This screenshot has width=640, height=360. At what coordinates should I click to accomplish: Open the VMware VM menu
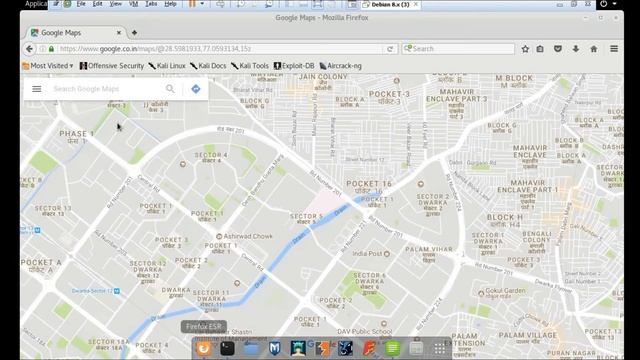pos(133,4)
